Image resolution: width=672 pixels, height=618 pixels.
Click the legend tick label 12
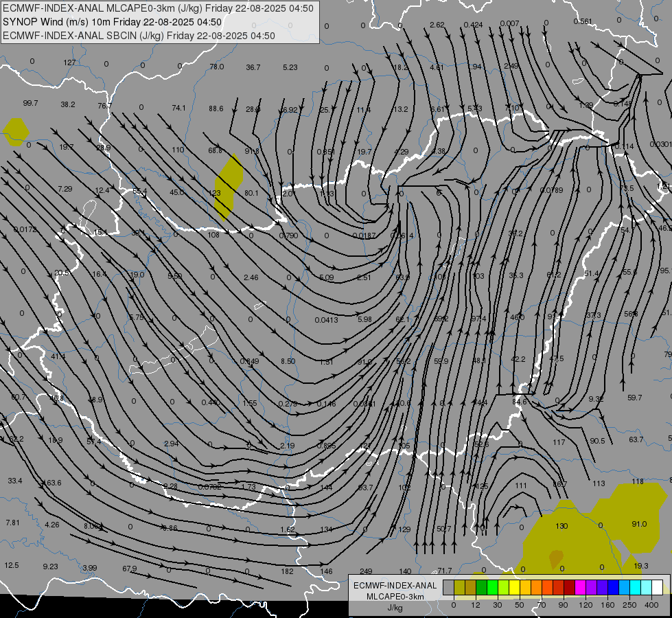(475, 605)
